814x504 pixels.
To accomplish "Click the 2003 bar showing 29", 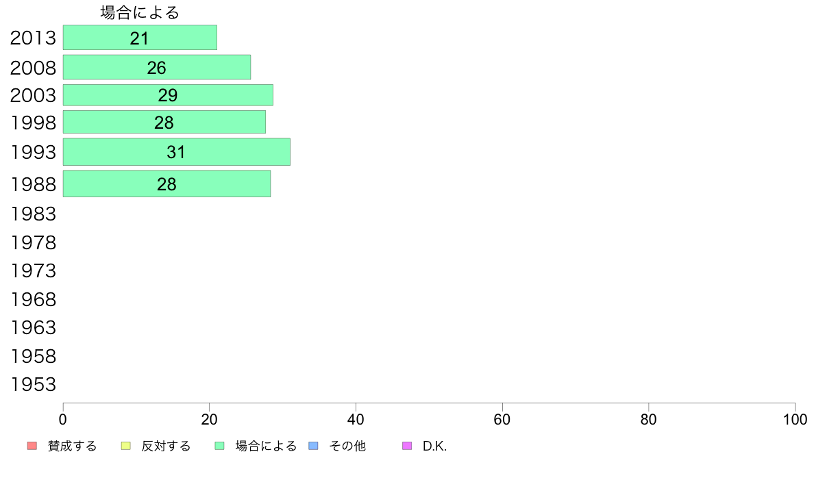I will 168,95.
